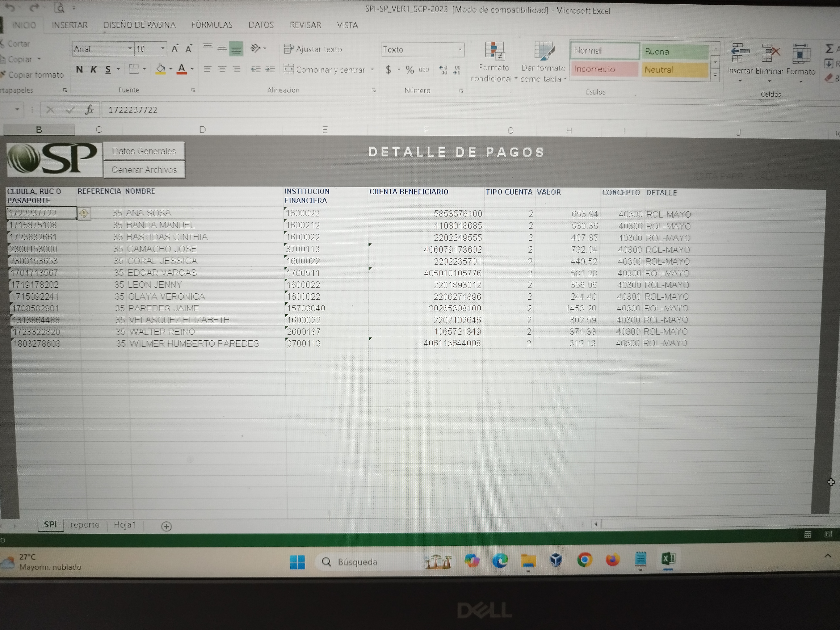Click the Eliminar celdas icon

point(769,53)
